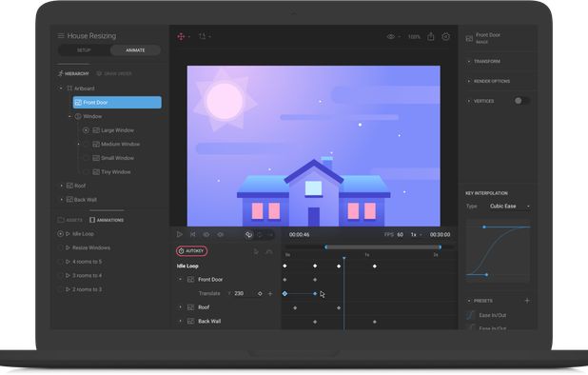Viewport: 588px width, 375px height.
Task: Toggle the Vertices switch
Action: click(x=521, y=101)
